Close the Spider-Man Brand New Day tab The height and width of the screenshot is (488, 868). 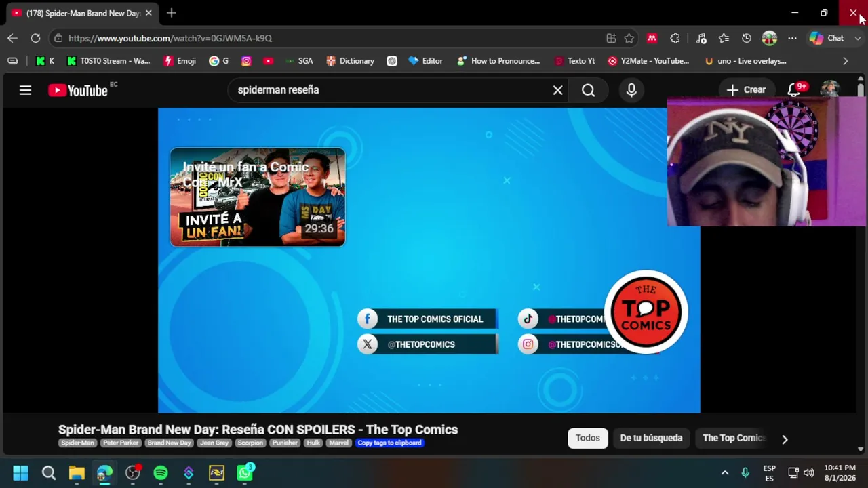(x=149, y=13)
